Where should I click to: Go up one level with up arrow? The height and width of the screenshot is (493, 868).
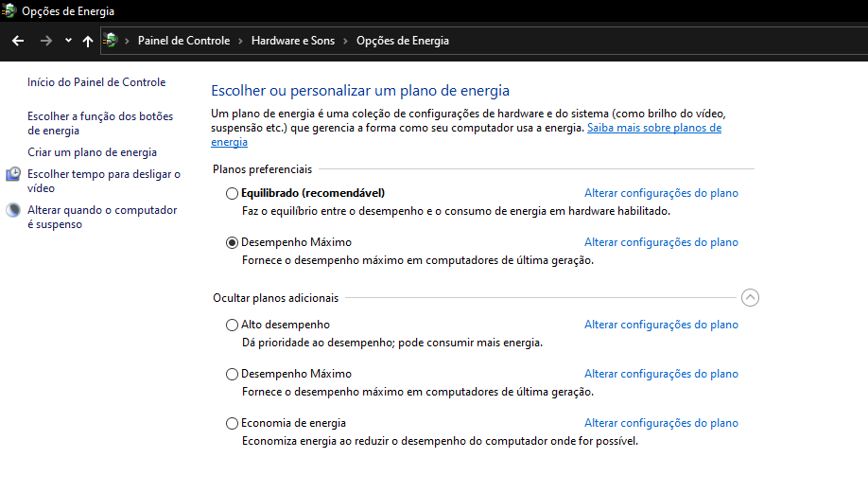click(x=88, y=41)
